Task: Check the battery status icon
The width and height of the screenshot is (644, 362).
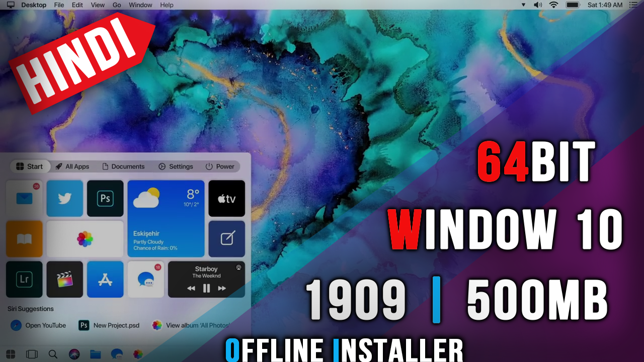Action: (x=573, y=5)
